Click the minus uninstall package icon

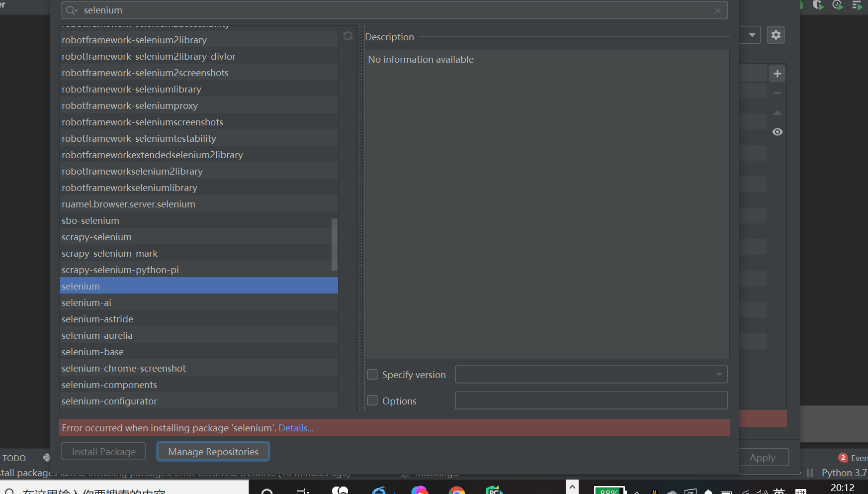tap(778, 93)
